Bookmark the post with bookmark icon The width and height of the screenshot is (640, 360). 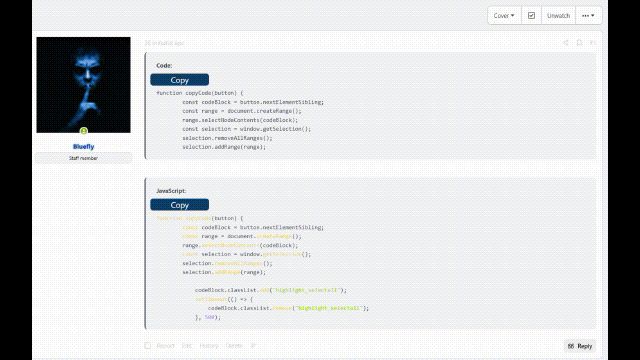pos(579,42)
